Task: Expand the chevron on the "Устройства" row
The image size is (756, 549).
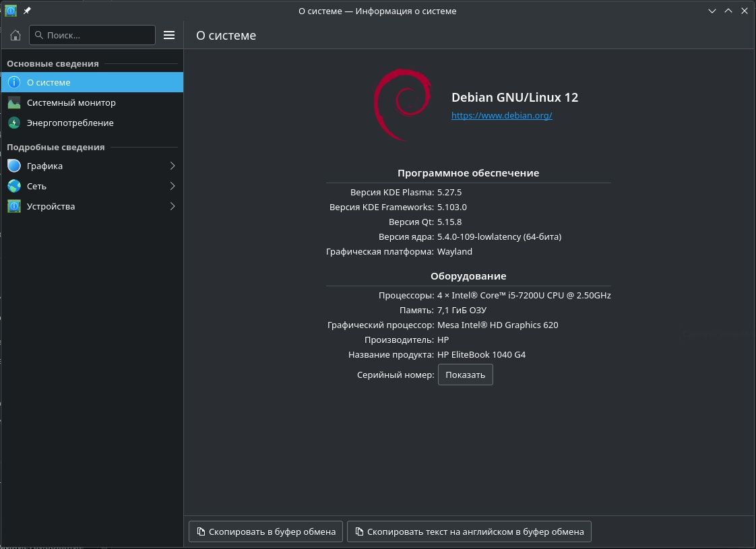Action: [172, 206]
